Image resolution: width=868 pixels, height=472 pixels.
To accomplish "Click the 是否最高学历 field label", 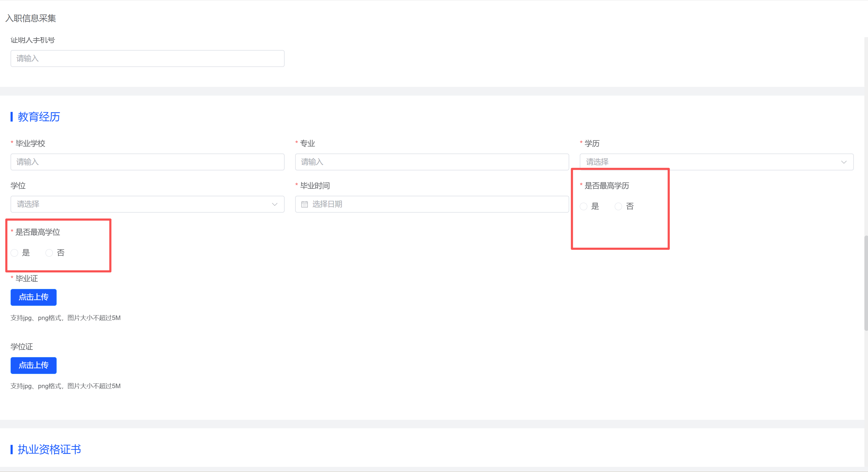I will [x=607, y=186].
